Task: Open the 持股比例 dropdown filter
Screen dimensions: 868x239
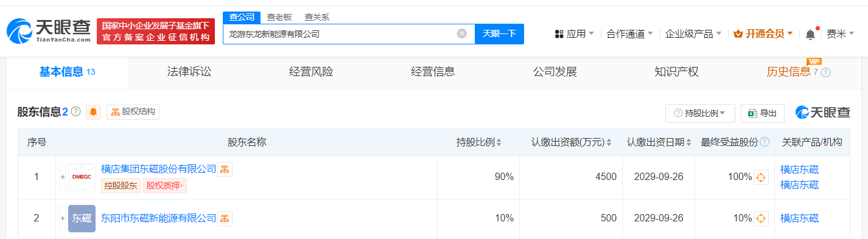Action: click(x=700, y=113)
